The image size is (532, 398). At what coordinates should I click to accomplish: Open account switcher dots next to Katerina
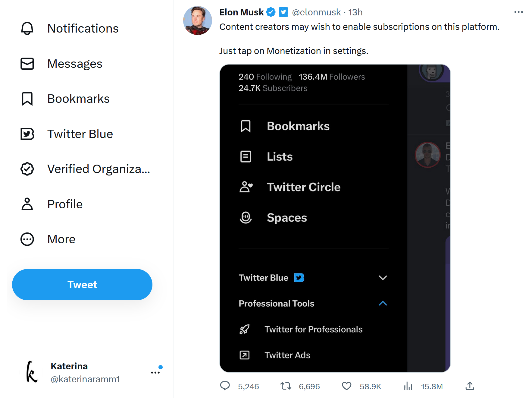coord(155,373)
